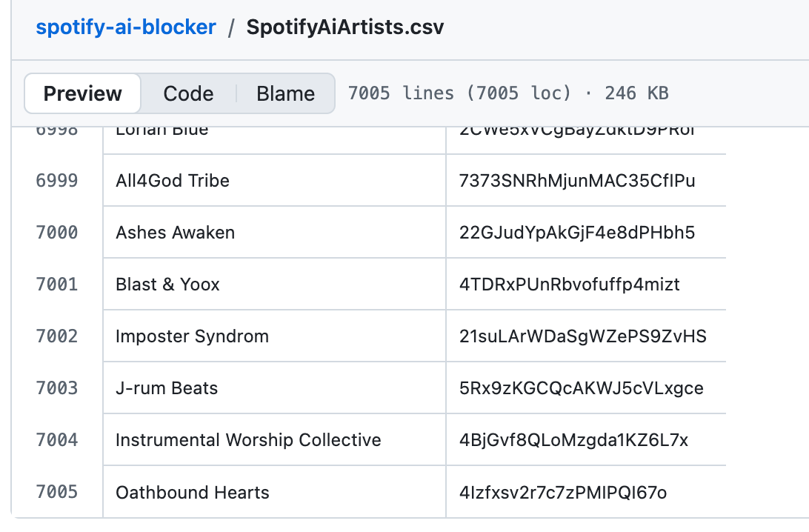Image resolution: width=809 pixels, height=532 pixels.
Task: Select the SpotifyAiArtists.csv breadcrumb filename
Action: tap(345, 27)
